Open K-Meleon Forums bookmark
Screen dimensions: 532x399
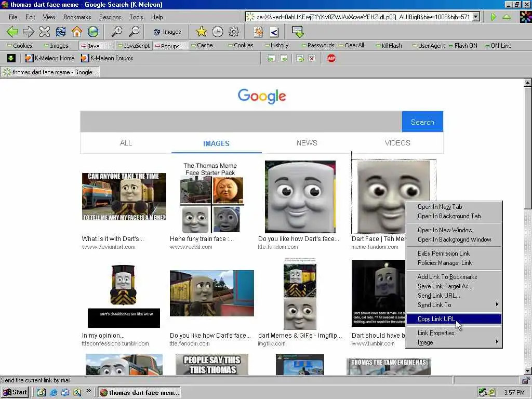[x=107, y=58]
